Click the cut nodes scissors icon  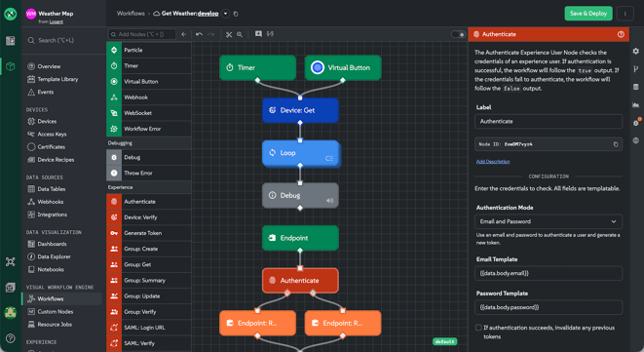pyautogui.click(x=229, y=34)
